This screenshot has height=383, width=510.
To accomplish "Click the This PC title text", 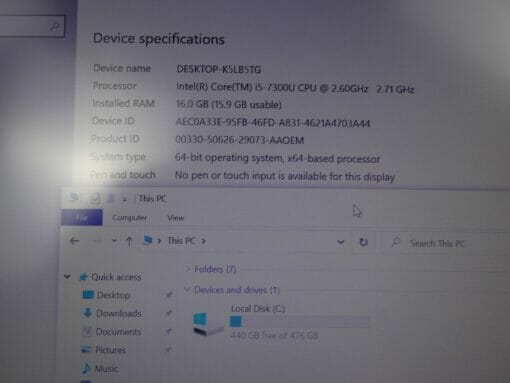I will 153,199.
